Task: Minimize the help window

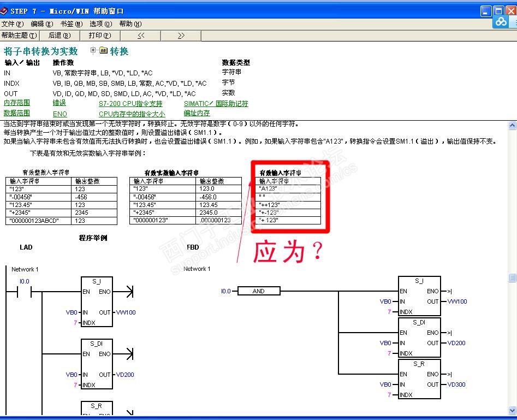Action: pyautogui.click(x=486, y=11)
